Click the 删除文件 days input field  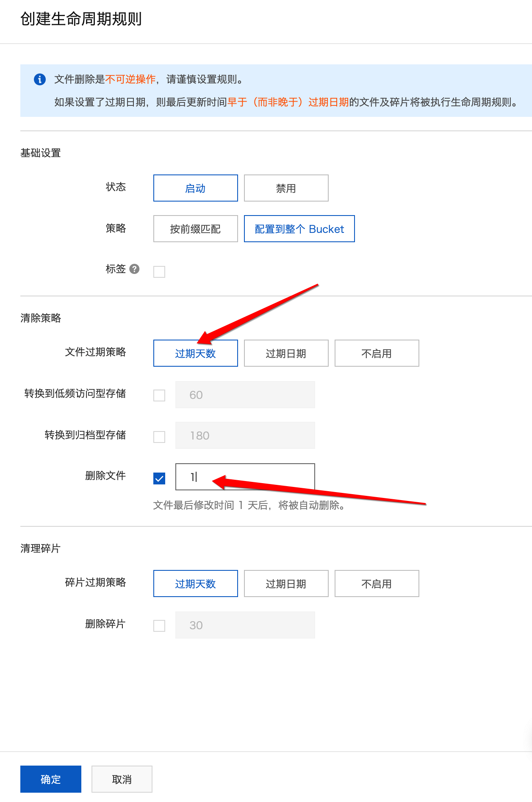point(254,477)
